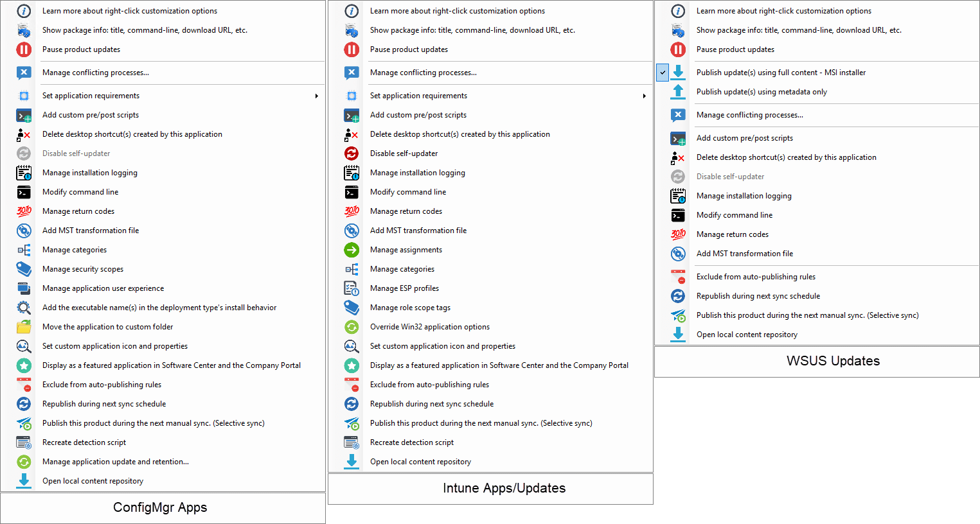Click the icon beside Override Win32 application options

pyautogui.click(x=352, y=327)
